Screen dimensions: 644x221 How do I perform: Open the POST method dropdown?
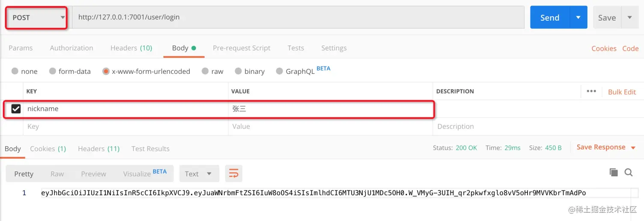[x=36, y=18]
